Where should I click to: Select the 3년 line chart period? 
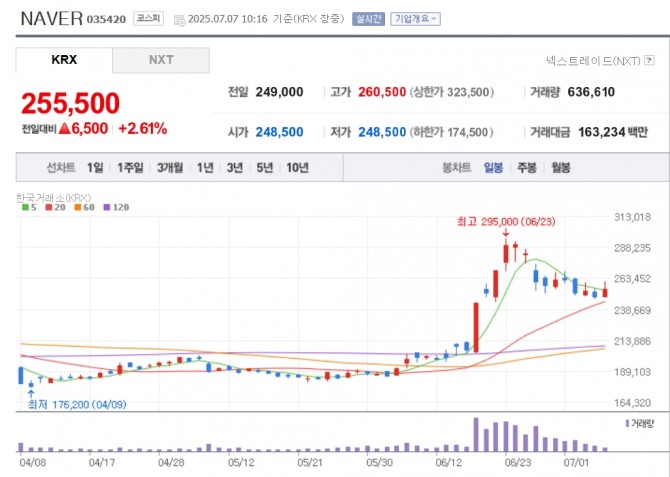[x=235, y=168]
